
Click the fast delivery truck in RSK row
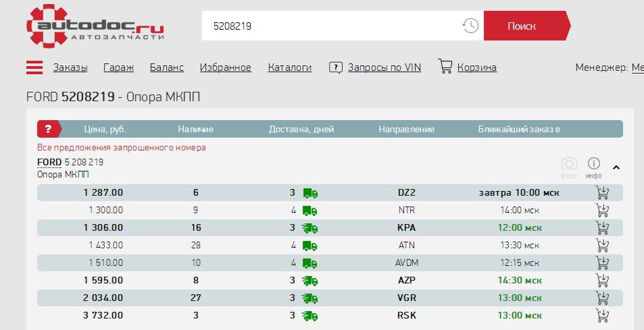309,316
